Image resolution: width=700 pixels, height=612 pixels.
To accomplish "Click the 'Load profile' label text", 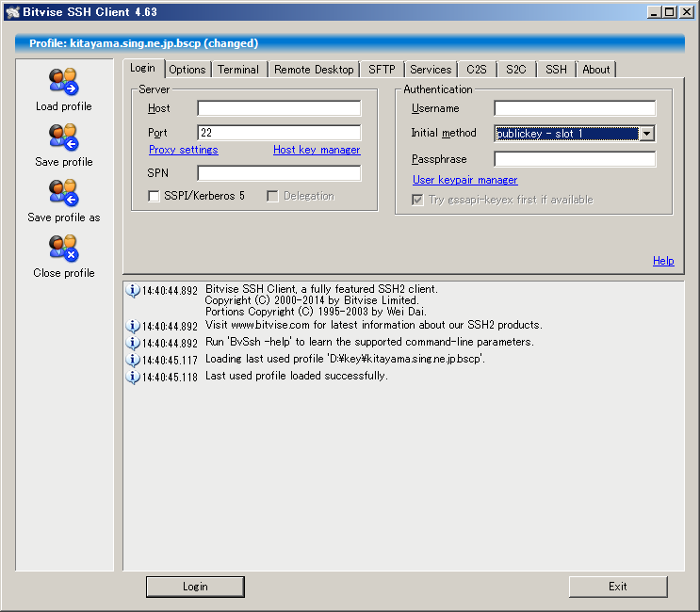I will click(x=64, y=106).
